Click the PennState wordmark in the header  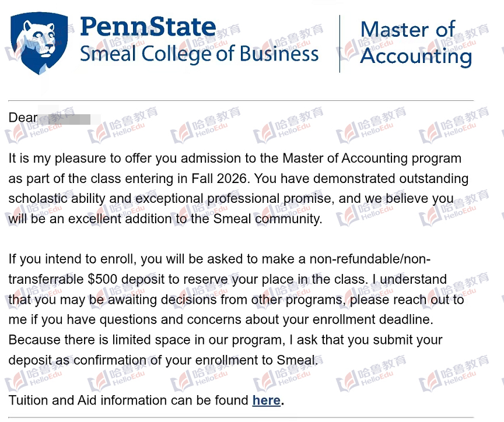point(148,27)
